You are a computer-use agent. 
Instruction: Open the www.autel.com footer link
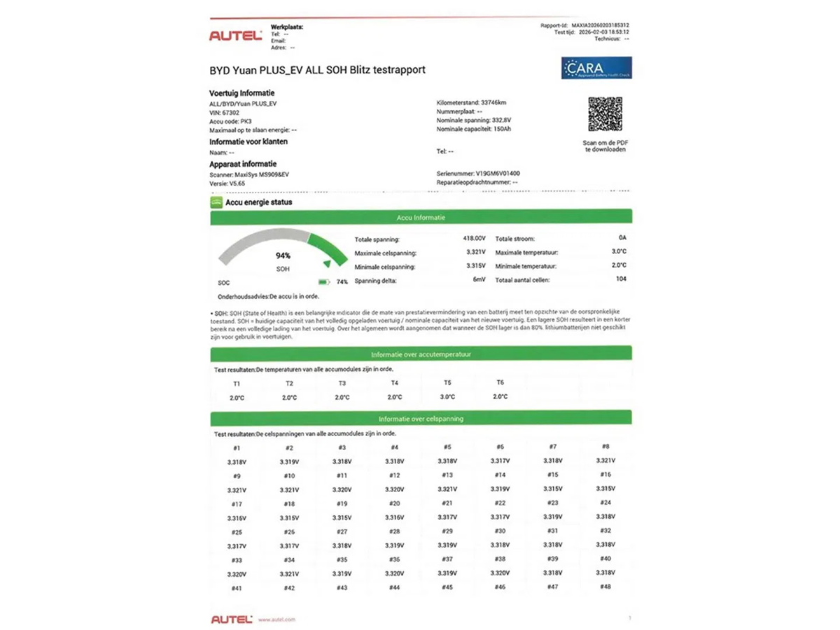click(276, 619)
